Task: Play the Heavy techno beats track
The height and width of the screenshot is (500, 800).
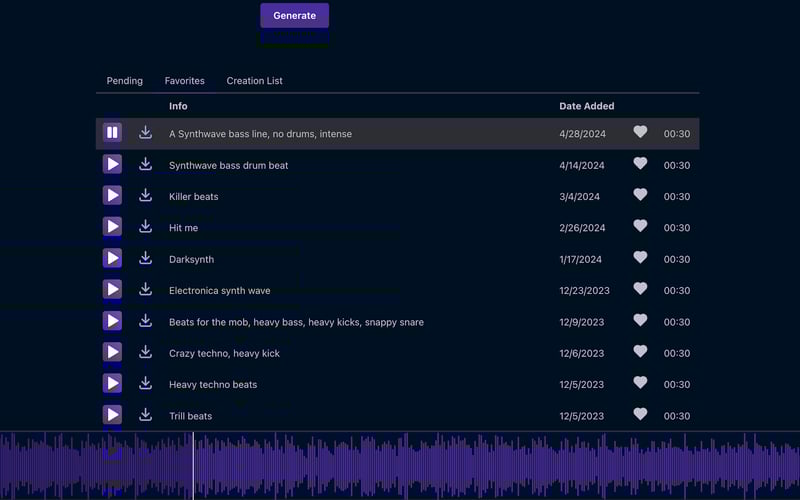Action: [112, 384]
